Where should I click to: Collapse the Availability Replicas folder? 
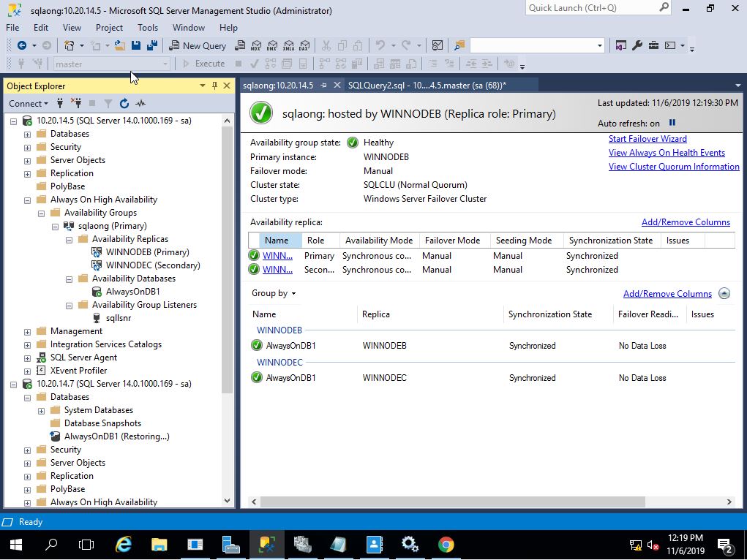(x=69, y=240)
